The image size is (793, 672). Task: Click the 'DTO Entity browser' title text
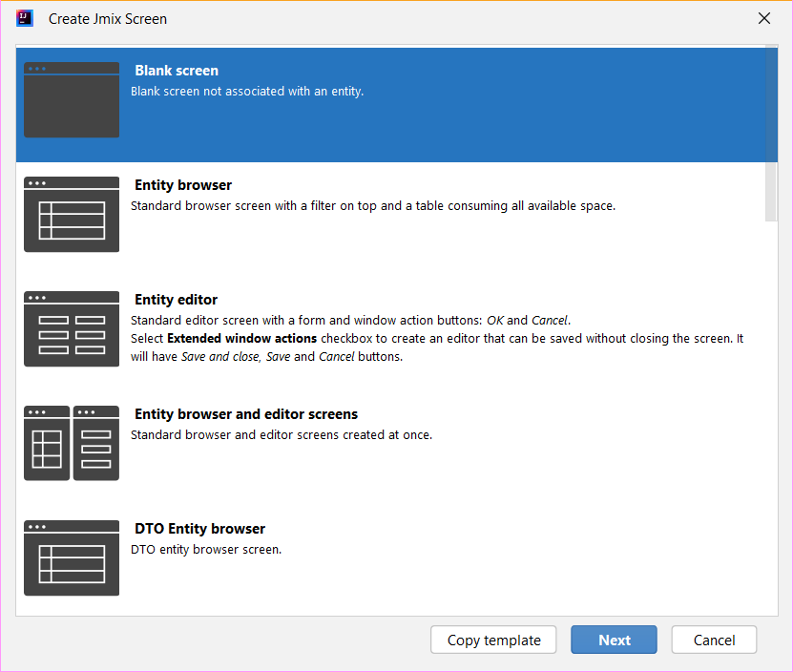coord(199,528)
